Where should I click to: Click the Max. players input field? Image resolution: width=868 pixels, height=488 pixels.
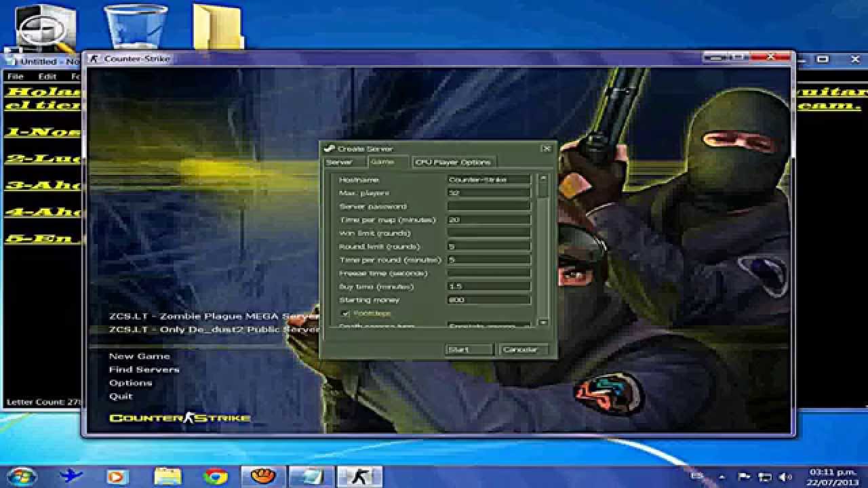488,193
